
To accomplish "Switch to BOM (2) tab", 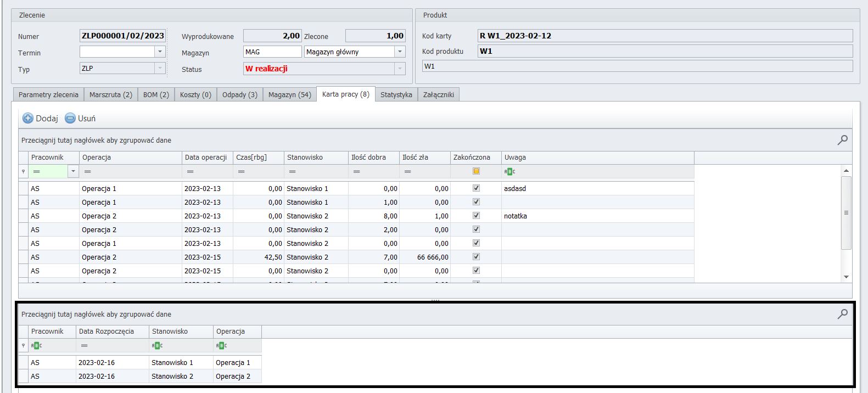I will tap(156, 94).
